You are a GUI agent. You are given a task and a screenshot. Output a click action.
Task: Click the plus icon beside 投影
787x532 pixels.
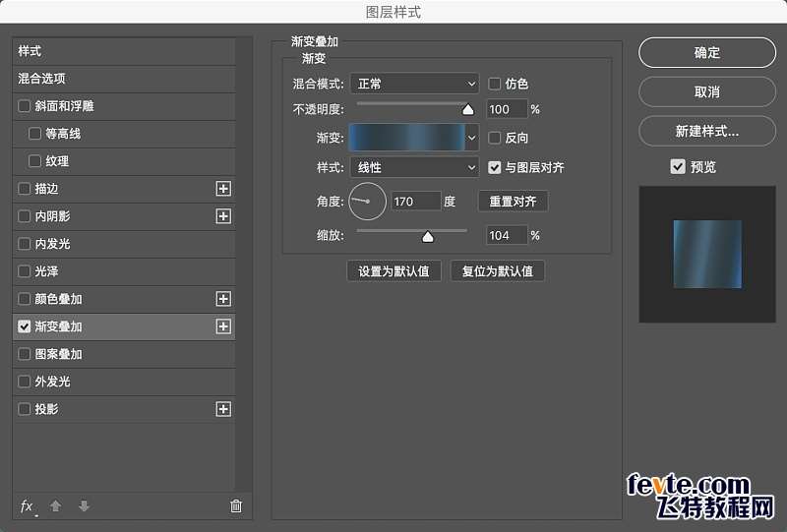223,409
